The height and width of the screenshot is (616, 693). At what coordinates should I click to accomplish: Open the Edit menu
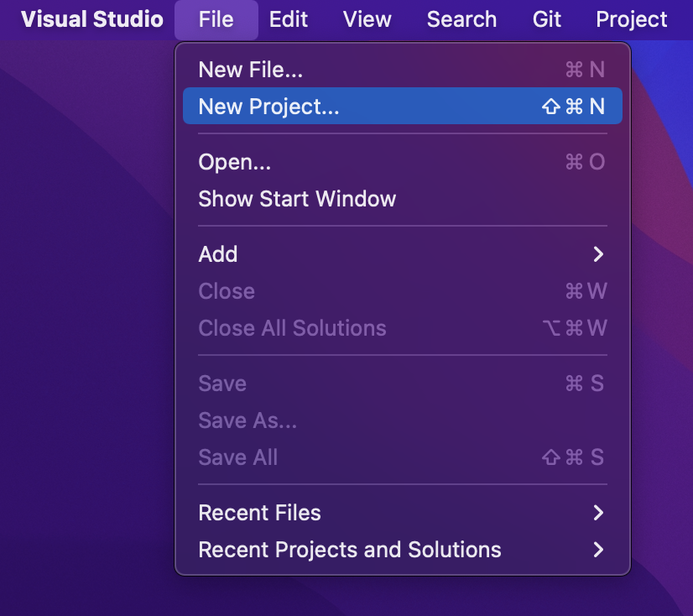(x=288, y=18)
